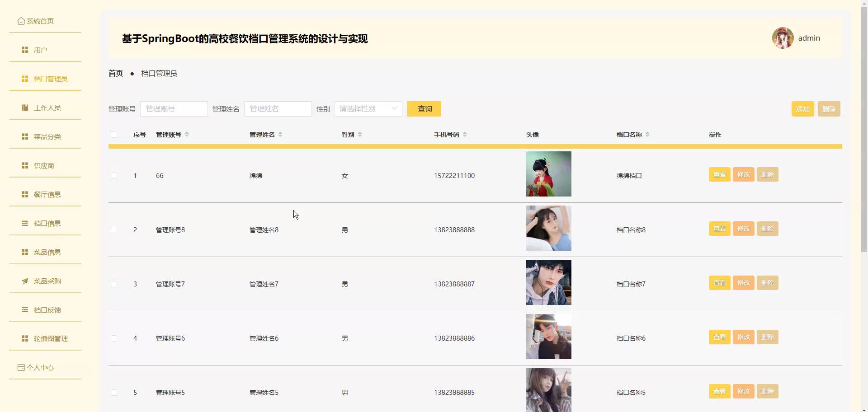Focus the 管理姓名 input field
The width and height of the screenshot is (868, 412).
(x=278, y=109)
